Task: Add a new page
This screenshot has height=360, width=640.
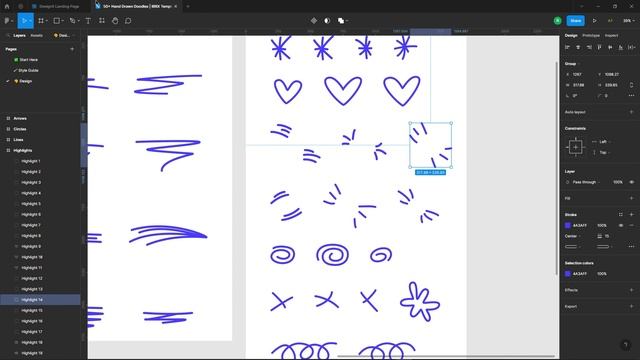Action: [72, 49]
